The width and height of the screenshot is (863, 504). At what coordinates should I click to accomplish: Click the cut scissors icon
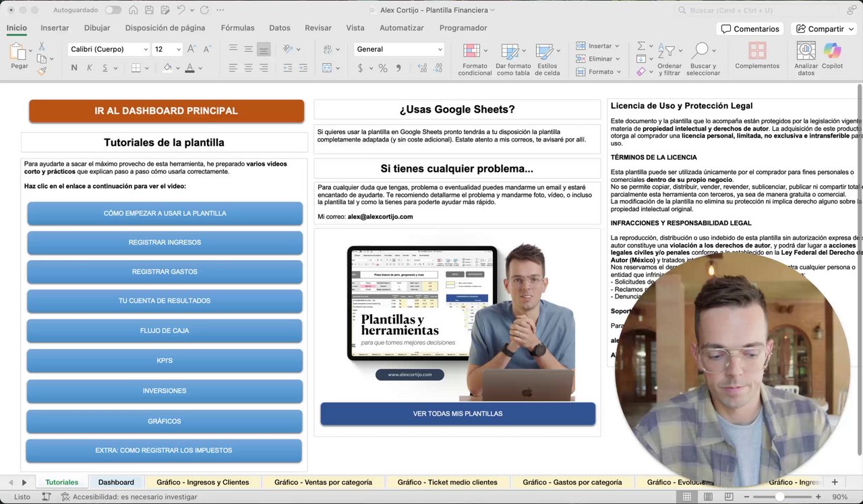(x=42, y=46)
